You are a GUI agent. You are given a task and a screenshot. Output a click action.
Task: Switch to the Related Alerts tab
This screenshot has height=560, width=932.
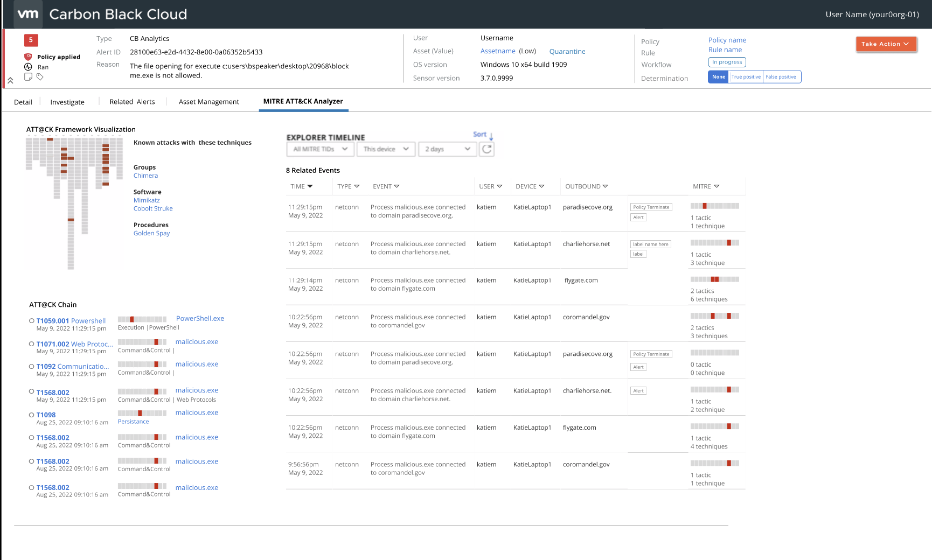(132, 101)
